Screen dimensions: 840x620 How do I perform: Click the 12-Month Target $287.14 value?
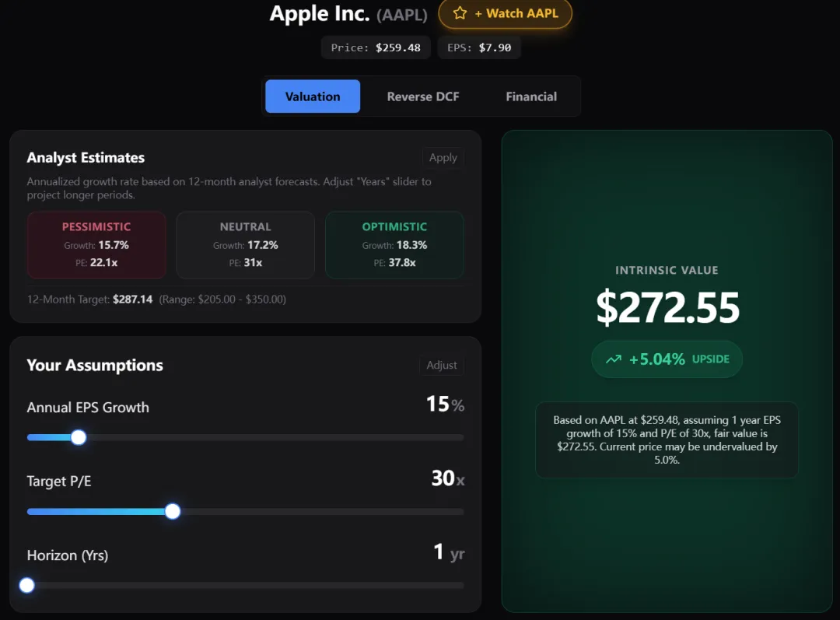pos(132,299)
